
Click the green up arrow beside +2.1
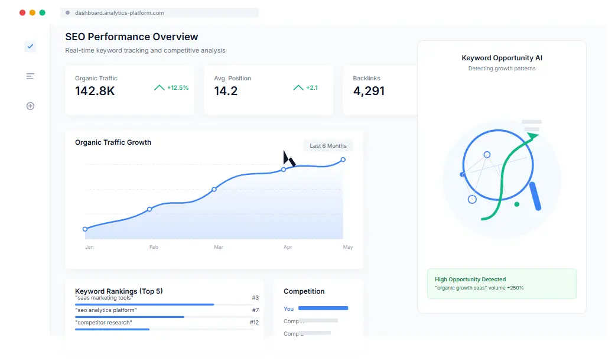tap(298, 87)
